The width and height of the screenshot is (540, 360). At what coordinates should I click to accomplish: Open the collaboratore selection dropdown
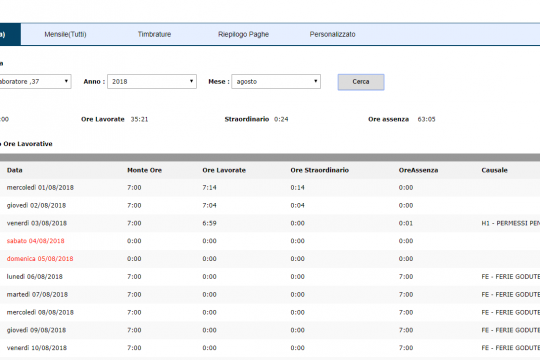point(35,82)
